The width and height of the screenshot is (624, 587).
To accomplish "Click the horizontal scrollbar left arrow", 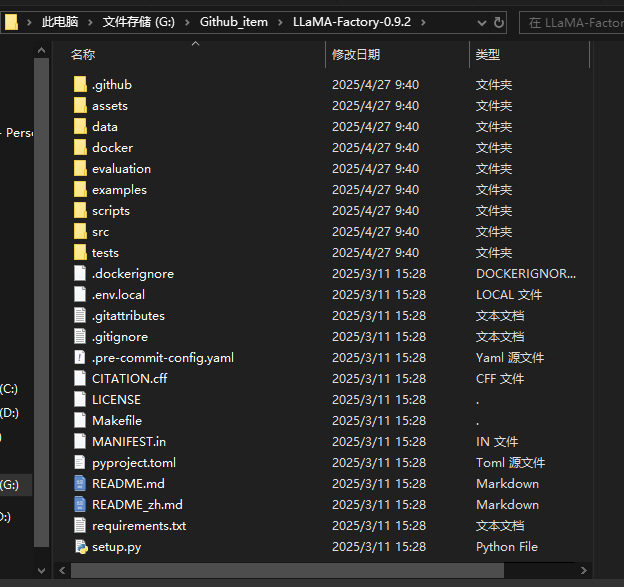I will (62, 570).
